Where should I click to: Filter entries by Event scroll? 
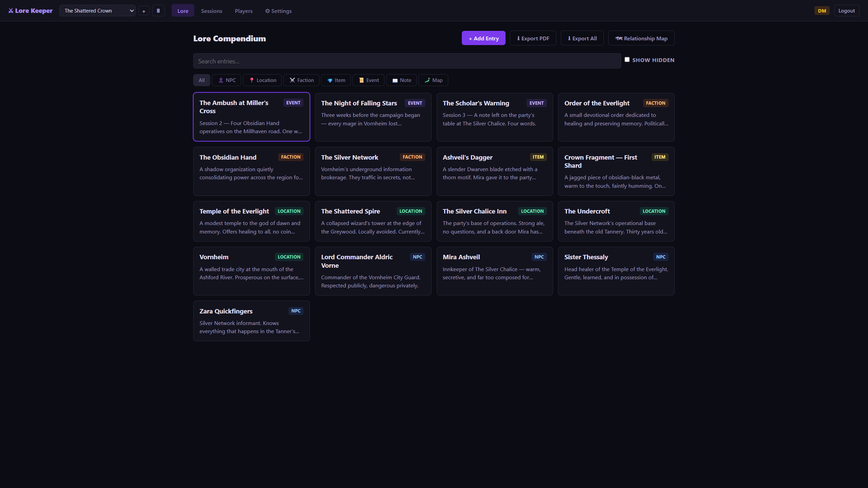pos(369,80)
